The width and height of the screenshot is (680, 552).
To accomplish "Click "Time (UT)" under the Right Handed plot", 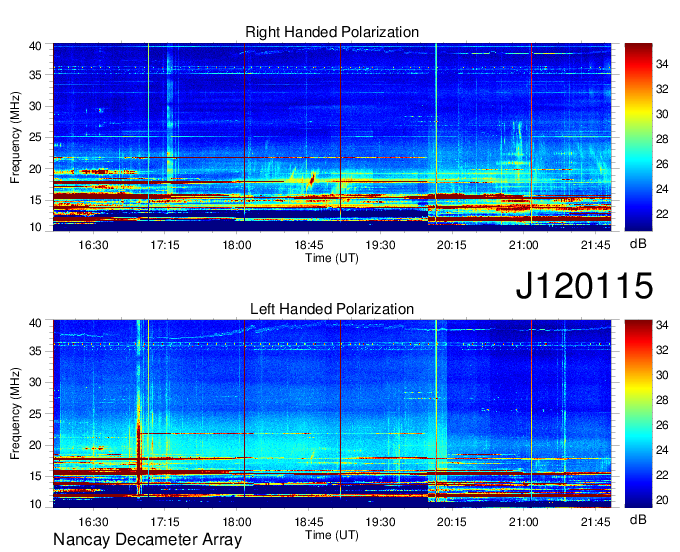I will pyautogui.click(x=332, y=258).
